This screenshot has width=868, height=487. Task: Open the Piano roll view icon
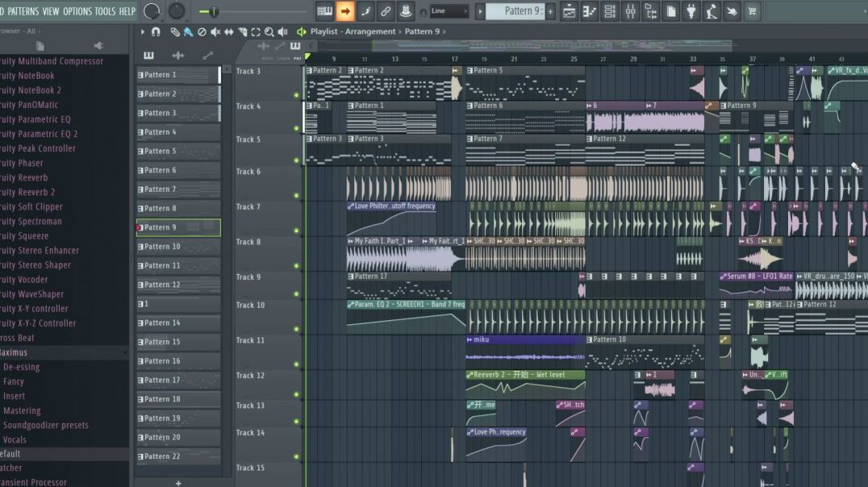point(589,11)
